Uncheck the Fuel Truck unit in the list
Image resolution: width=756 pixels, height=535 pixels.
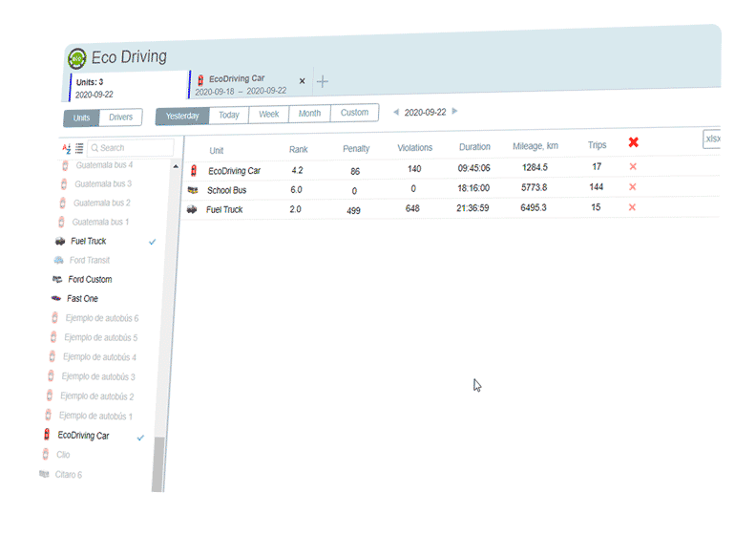point(153,242)
